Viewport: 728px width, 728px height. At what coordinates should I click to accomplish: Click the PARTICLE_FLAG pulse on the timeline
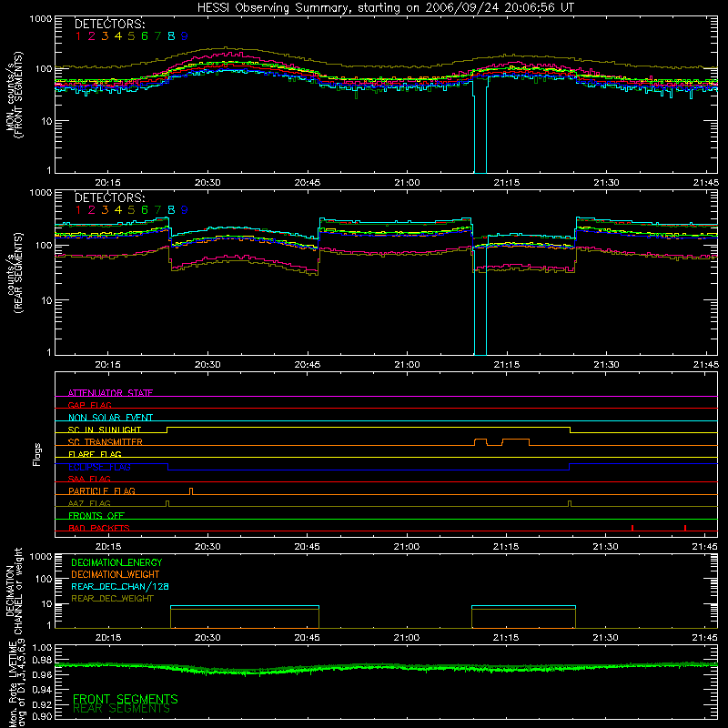pyautogui.click(x=191, y=491)
